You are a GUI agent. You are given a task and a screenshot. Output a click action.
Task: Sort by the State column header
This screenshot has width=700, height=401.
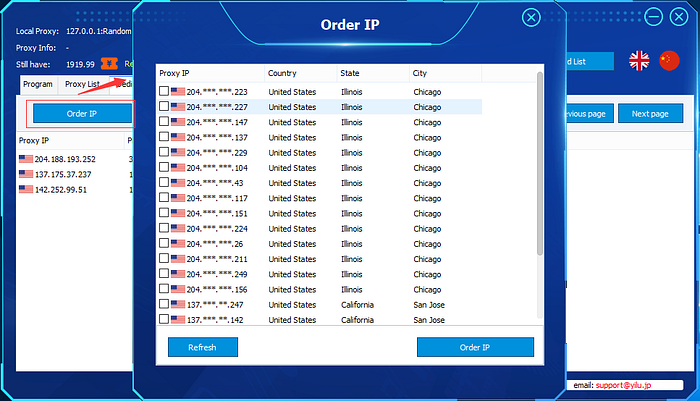[x=373, y=73]
